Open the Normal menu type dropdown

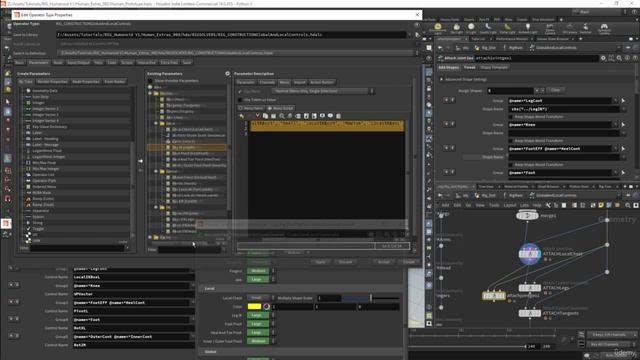(323, 91)
